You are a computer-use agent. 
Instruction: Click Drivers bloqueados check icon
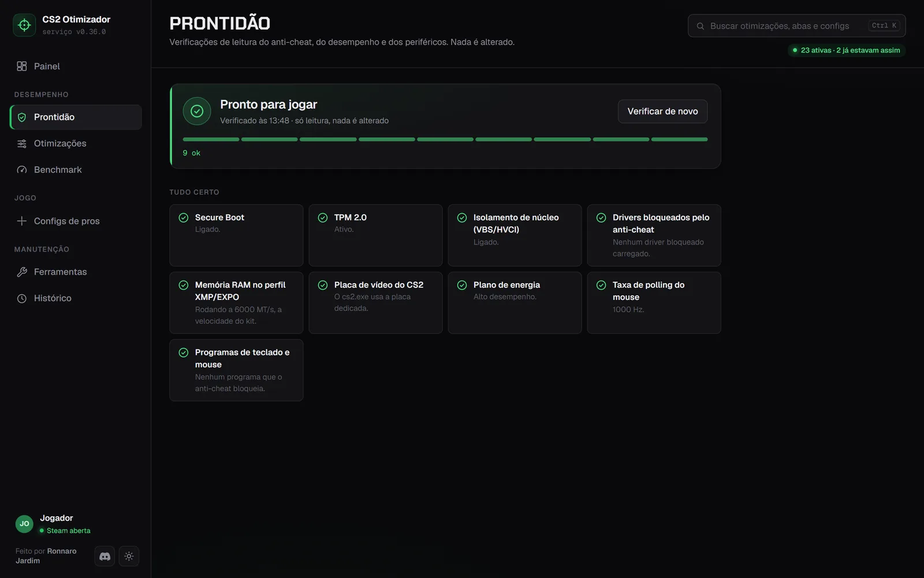pyautogui.click(x=601, y=218)
